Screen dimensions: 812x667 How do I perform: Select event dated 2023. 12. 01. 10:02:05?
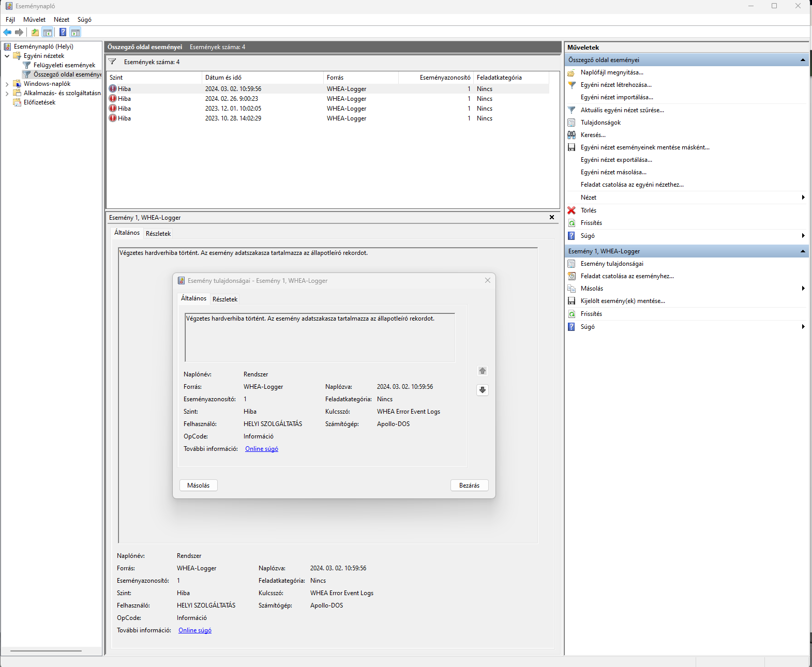328,109
